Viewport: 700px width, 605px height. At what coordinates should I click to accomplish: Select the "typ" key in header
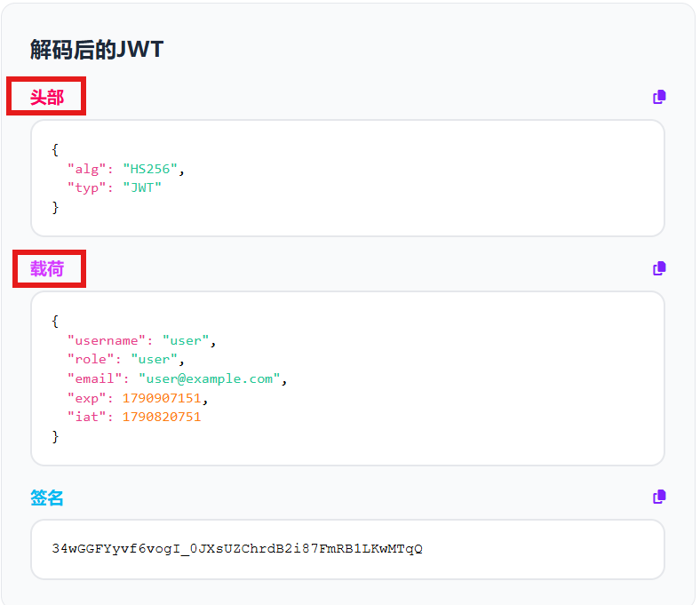pos(86,188)
